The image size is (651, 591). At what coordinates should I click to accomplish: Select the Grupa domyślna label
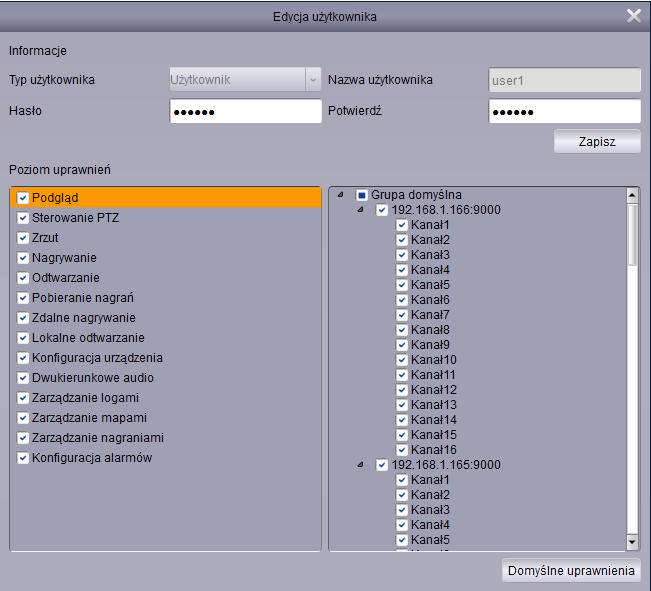[x=416, y=195]
